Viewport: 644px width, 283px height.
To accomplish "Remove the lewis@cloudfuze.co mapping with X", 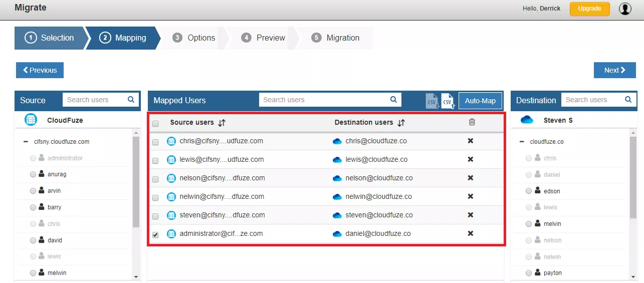I will (x=471, y=159).
